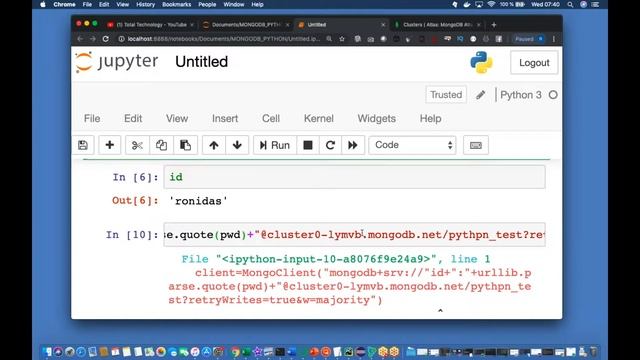The height and width of the screenshot is (360, 640).
Task: Open the History menu in the macOS menu bar
Action: coord(145,4)
